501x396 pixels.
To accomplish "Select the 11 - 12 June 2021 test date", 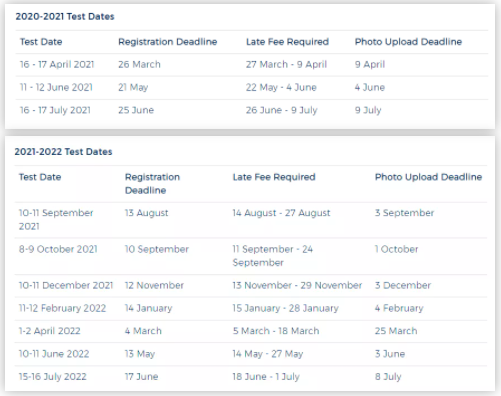I will coord(56,87).
